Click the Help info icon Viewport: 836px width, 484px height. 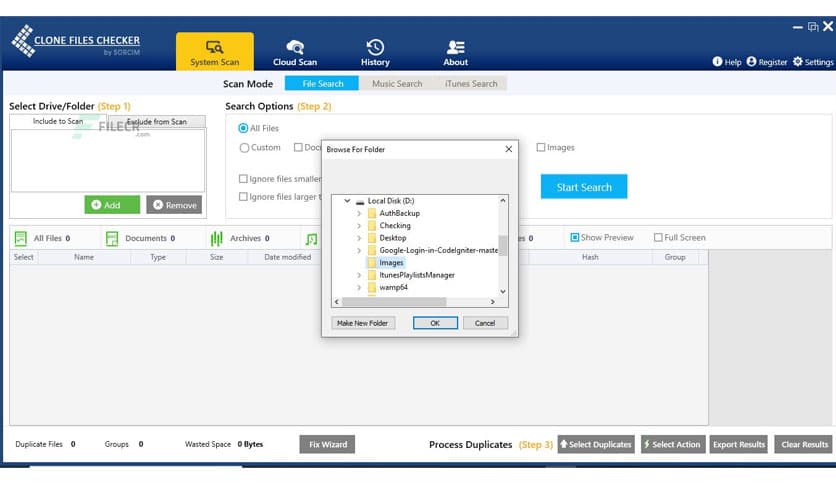tap(717, 61)
